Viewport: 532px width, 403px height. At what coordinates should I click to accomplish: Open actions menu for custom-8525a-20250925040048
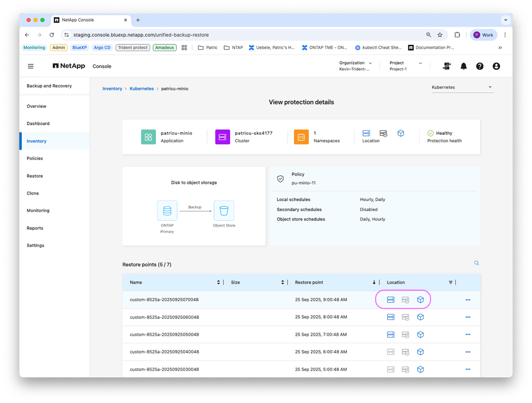coord(468,352)
